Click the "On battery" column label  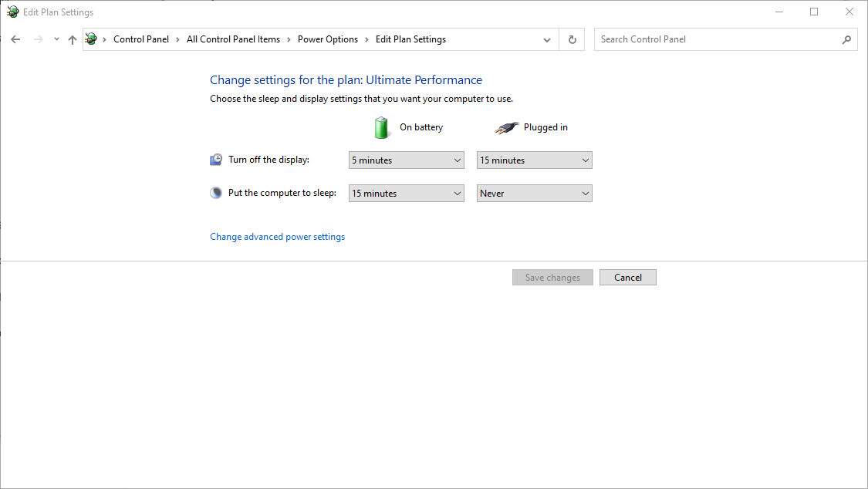[421, 127]
